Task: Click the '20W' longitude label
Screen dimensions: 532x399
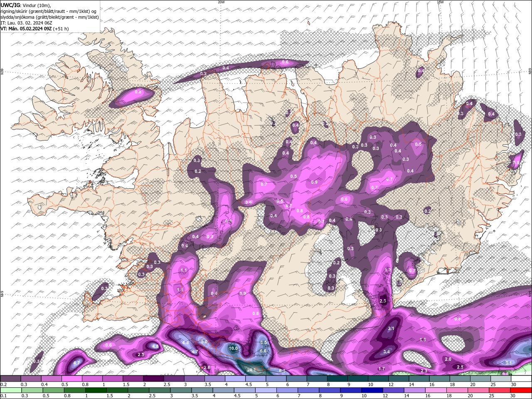Action: point(221,2)
